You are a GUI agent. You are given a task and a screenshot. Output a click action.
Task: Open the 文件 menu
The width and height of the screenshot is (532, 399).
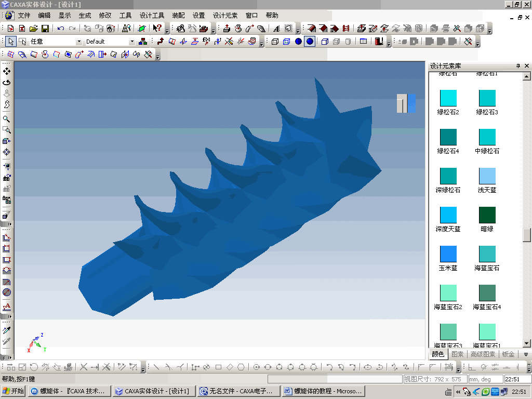tap(24, 16)
